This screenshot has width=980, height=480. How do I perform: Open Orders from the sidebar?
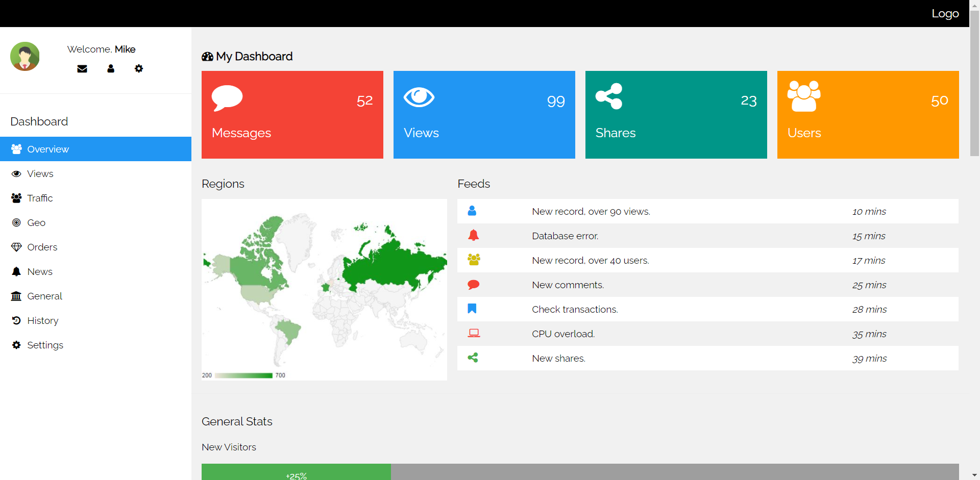(42, 247)
